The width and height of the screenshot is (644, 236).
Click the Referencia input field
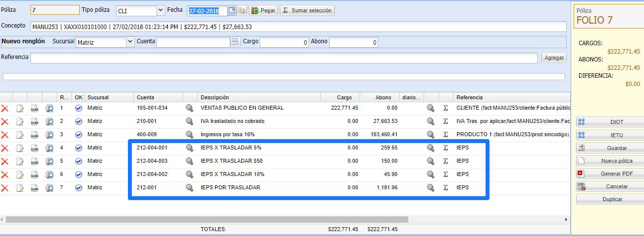[284, 58]
